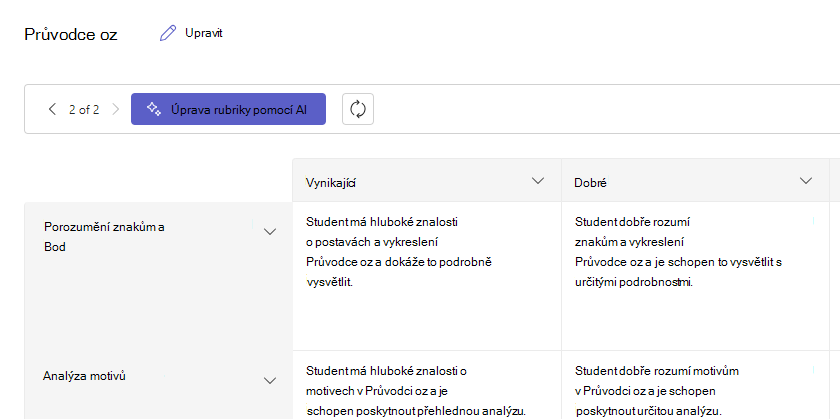840x419 pixels.
Task: Click the Vynikající description for Porozumění znakům
Action: [399, 252]
